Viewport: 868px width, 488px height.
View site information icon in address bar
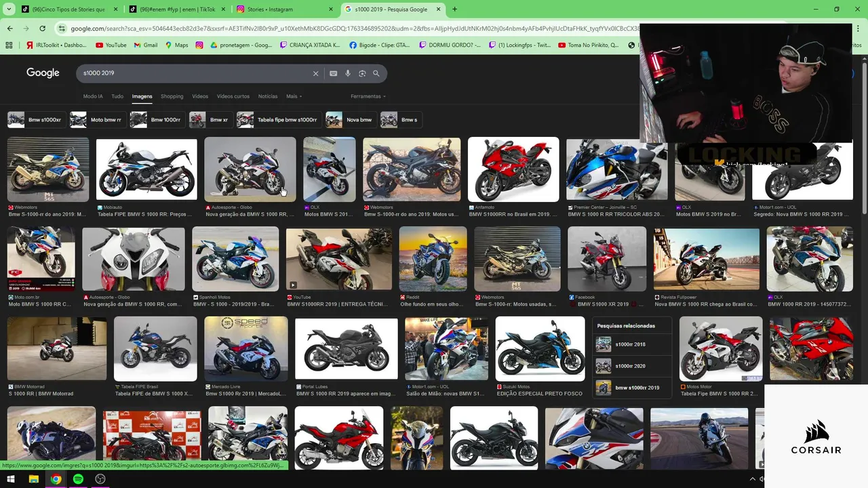[62, 28]
